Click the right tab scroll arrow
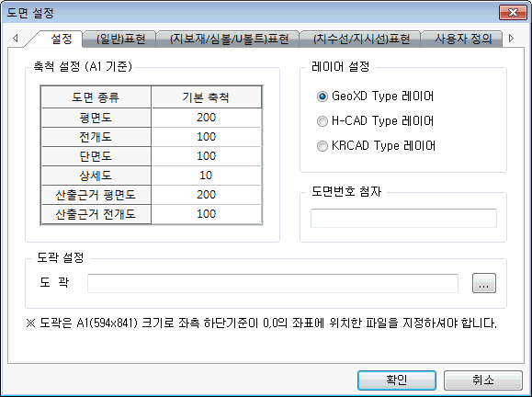 (x=511, y=39)
